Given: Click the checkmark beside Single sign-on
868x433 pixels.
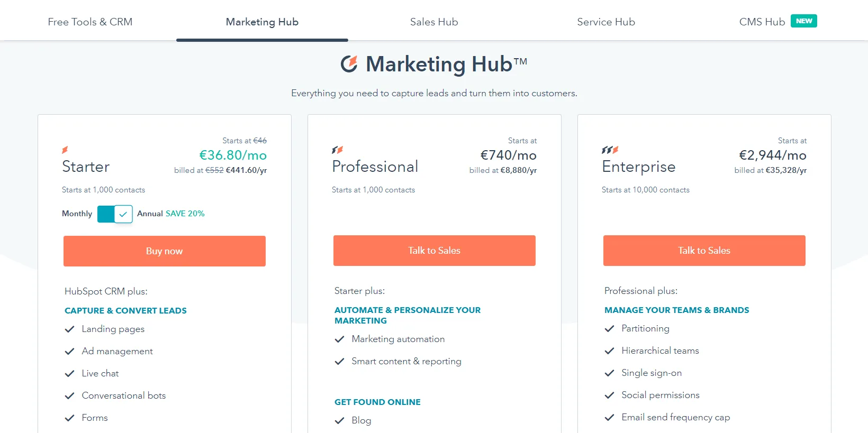Looking at the screenshot, I should (609, 373).
